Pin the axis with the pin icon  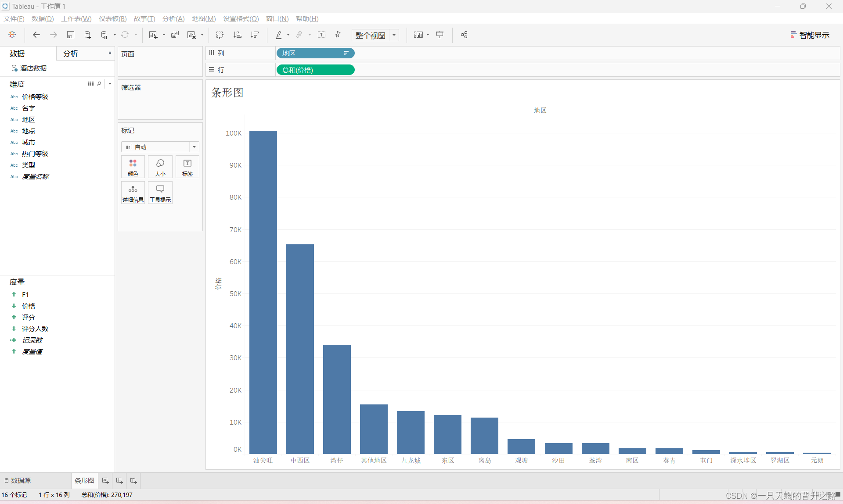pyautogui.click(x=338, y=35)
